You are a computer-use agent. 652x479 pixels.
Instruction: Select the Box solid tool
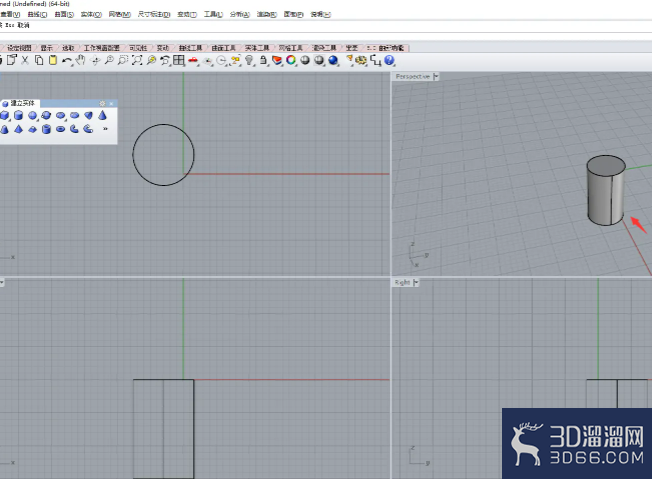click(x=5, y=116)
